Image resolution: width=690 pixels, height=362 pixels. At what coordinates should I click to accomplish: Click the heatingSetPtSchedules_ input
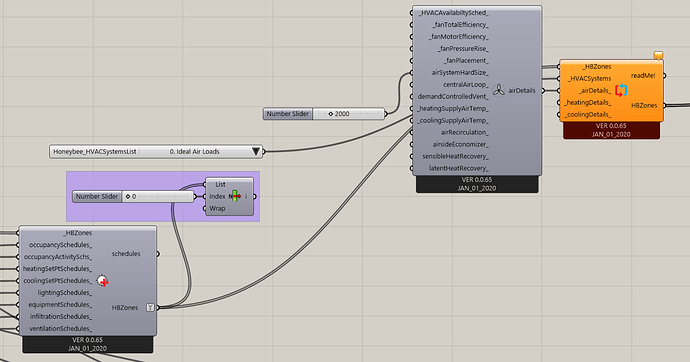pyautogui.click(x=58, y=268)
